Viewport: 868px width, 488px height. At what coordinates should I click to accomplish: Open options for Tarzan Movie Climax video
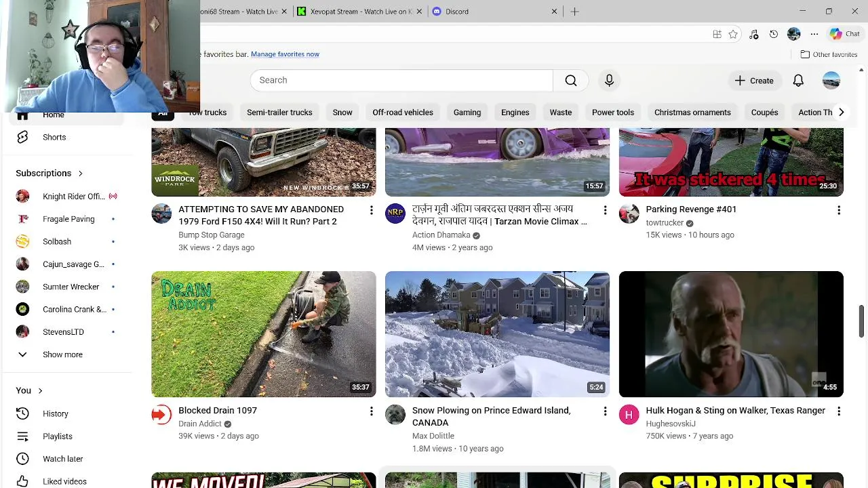605,210
